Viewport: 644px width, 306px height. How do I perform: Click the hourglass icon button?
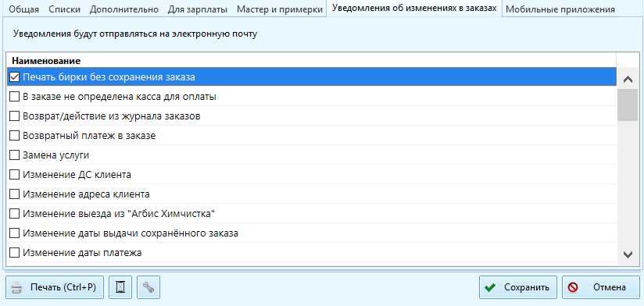[x=120, y=287]
